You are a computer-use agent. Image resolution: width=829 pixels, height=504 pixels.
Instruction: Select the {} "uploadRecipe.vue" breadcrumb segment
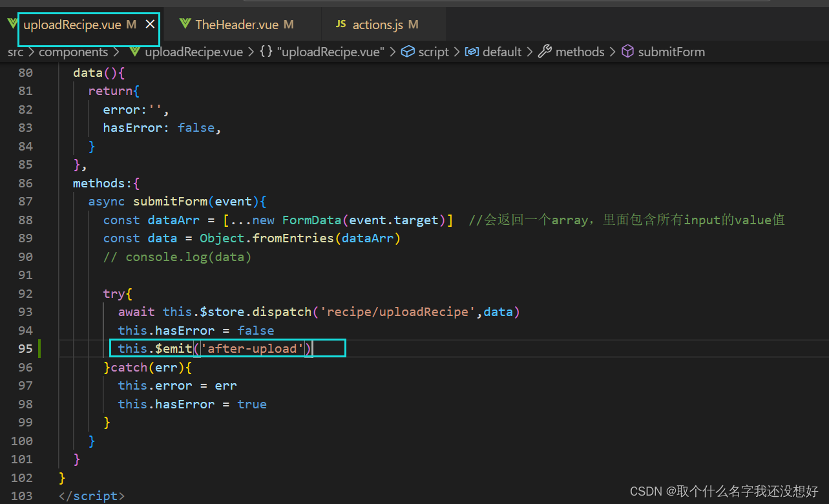click(322, 52)
